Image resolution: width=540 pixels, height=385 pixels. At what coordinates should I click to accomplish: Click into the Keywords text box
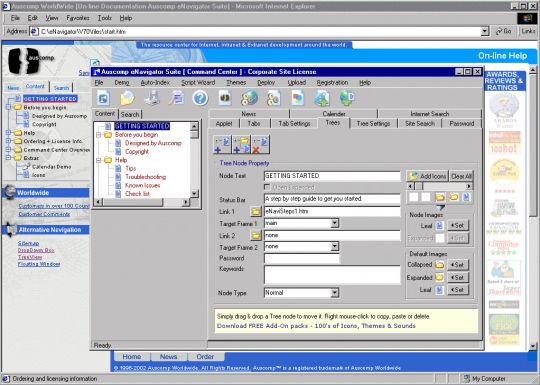pos(332,274)
